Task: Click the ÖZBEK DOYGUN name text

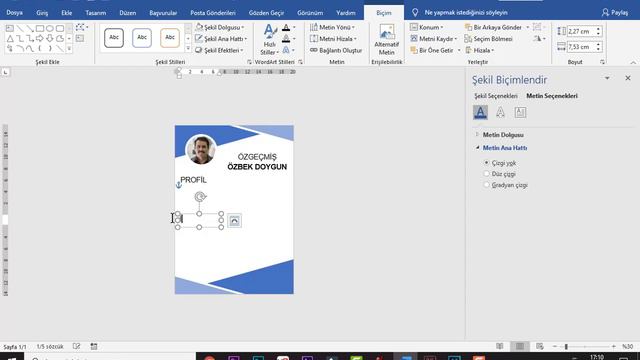Action: (257, 167)
